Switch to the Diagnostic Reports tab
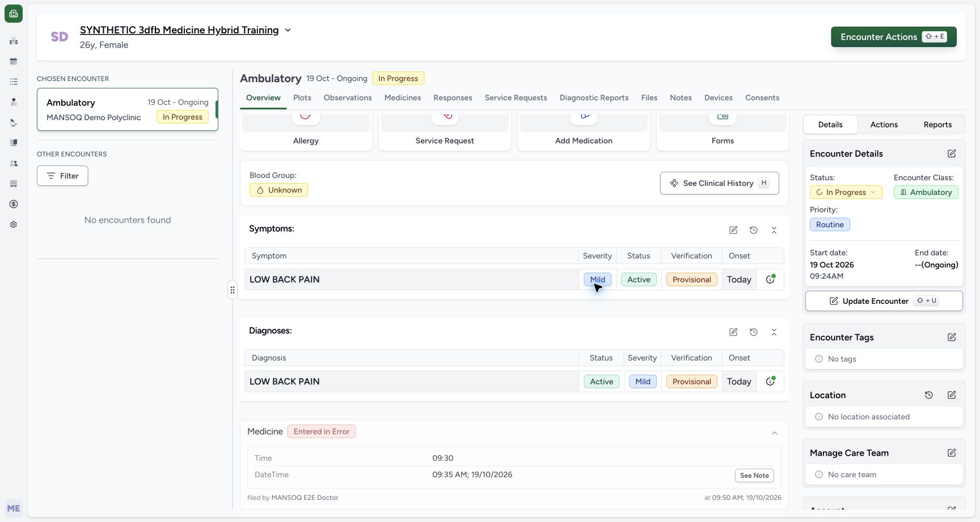The height and width of the screenshot is (522, 980). pos(594,97)
